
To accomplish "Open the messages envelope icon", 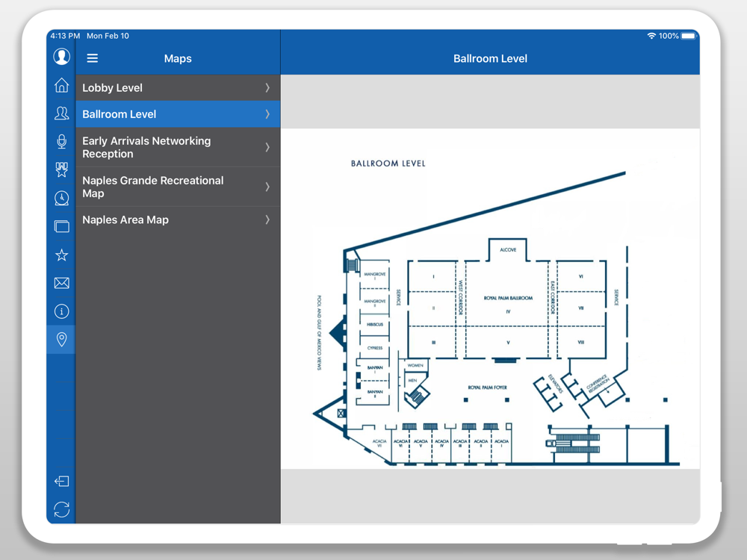I will click(x=61, y=283).
